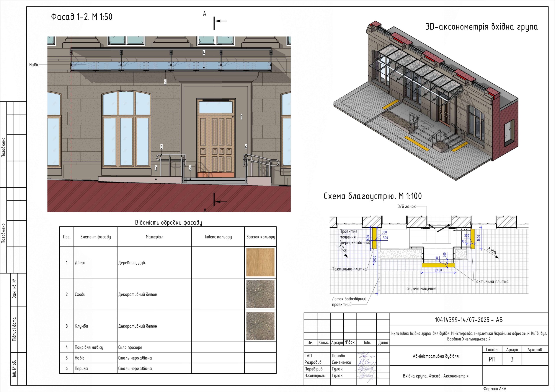Select the "Схема благоустрію. М 1:100" heading

coord(372,196)
